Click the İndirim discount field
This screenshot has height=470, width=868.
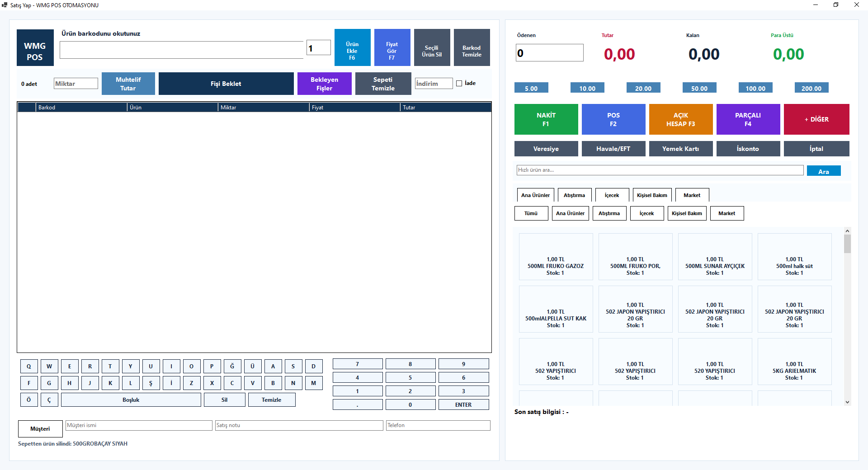click(434, 84)
